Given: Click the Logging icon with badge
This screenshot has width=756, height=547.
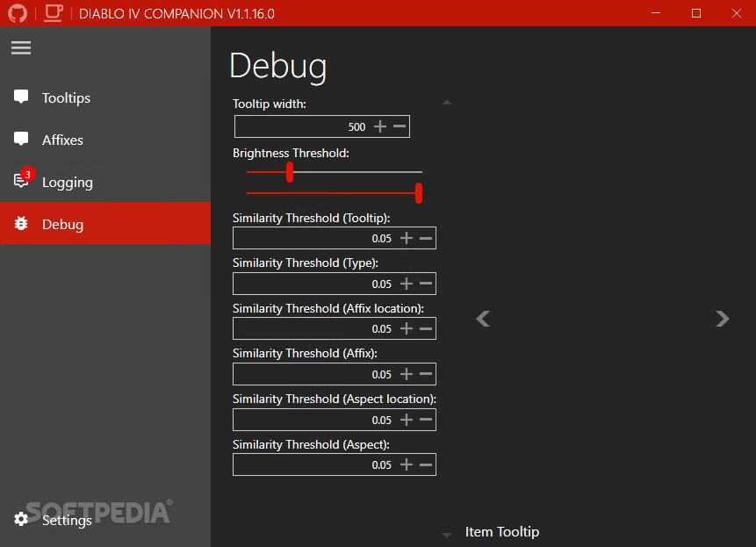Looking at the screenshot, I should pos(23,179).
